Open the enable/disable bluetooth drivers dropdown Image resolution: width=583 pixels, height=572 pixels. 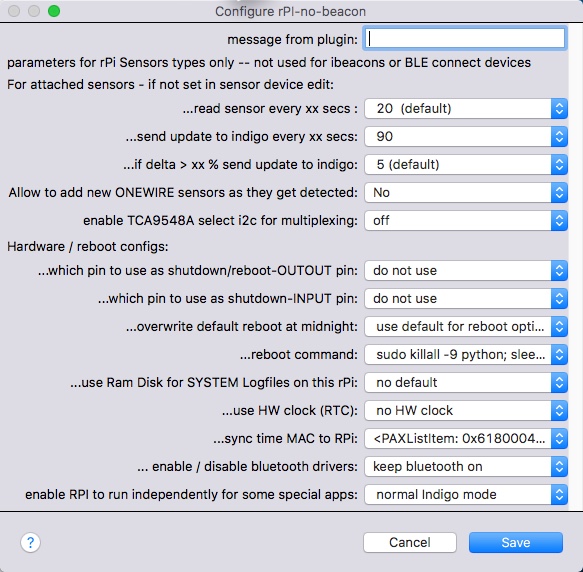point(466,466)
